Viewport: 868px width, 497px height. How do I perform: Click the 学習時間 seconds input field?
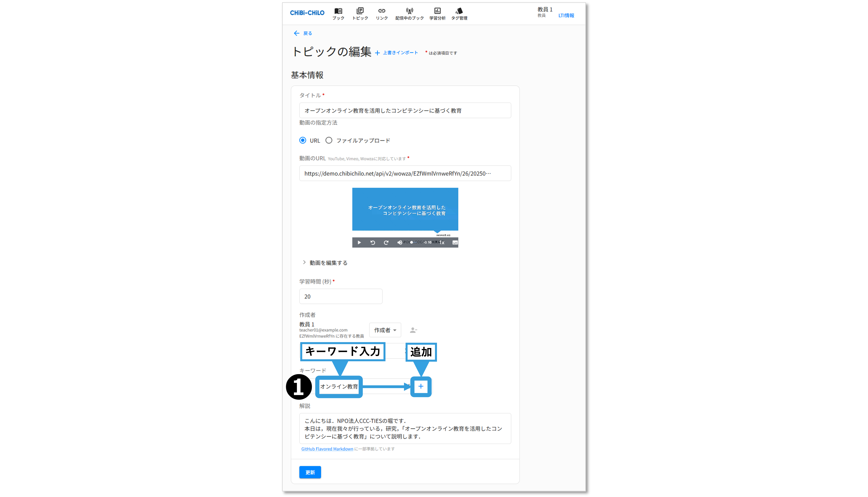(x=341, y=296)
